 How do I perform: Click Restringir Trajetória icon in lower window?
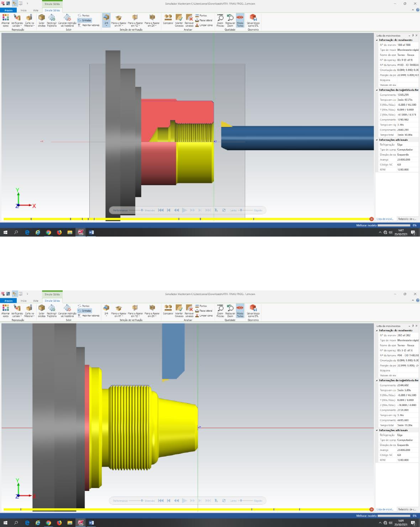[x=51, y=310]
